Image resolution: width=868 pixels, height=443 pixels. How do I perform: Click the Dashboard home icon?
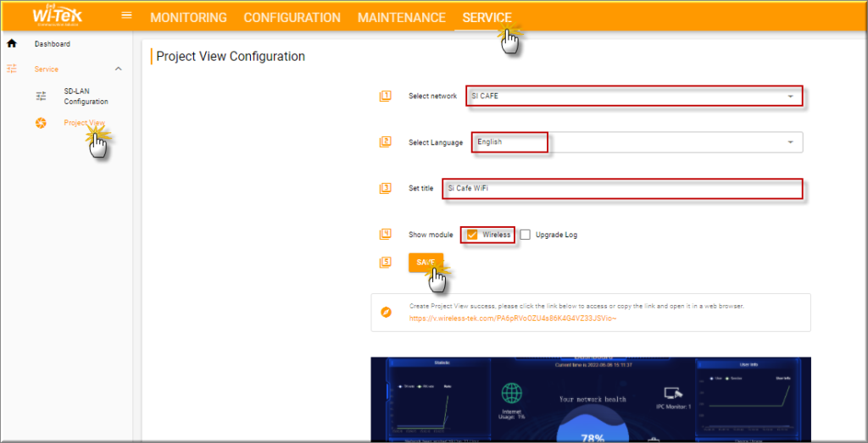[12, 43]
